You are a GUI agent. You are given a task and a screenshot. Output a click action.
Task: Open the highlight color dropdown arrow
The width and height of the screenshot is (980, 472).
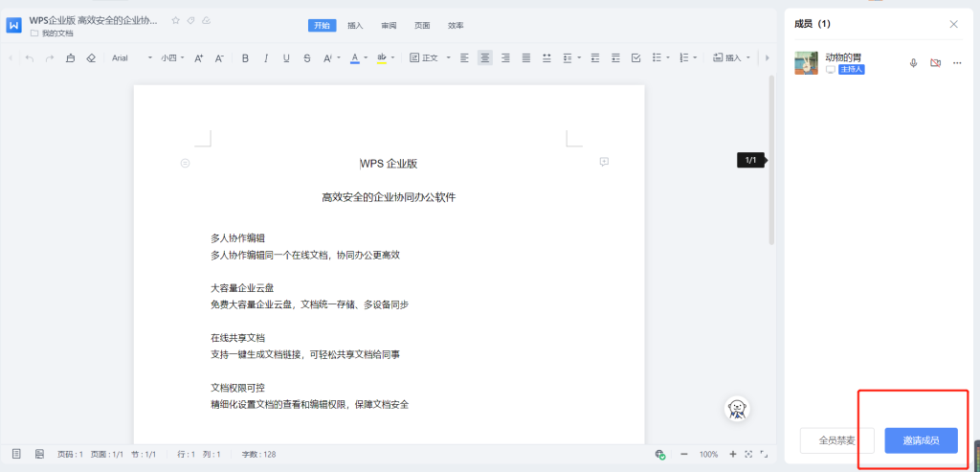tap(392, 58)
